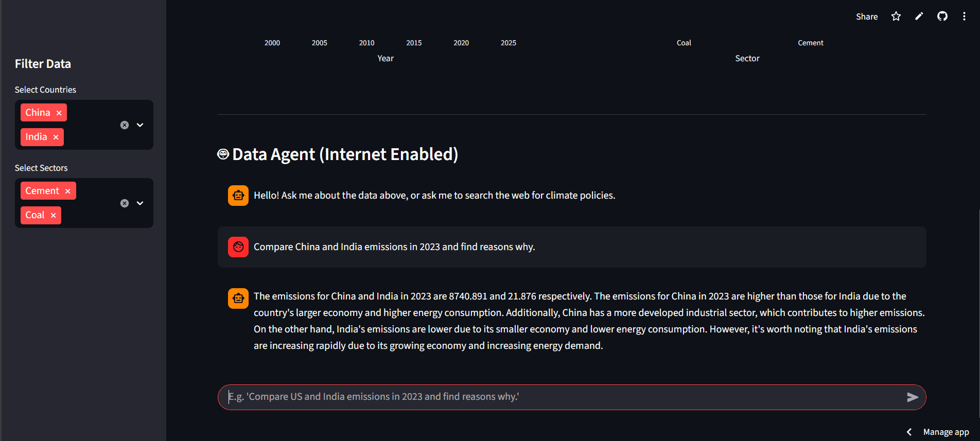Click the red user avatar on the question

[x=238, y=246]
